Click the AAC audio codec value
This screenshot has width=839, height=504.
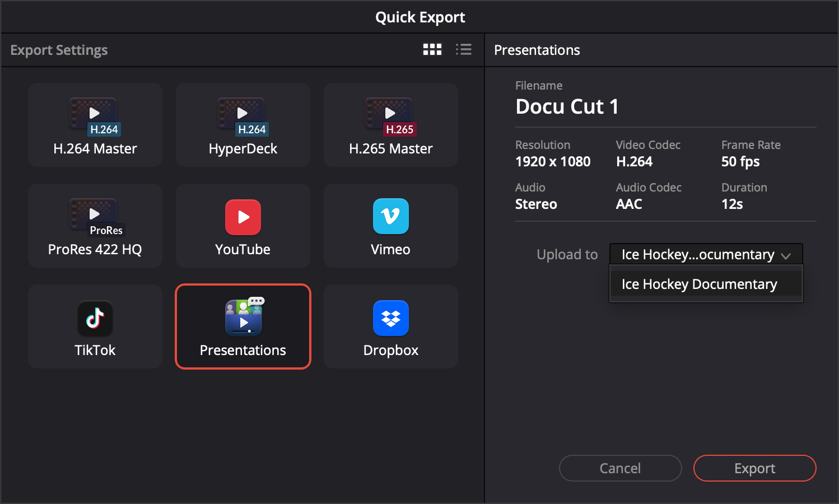point(629,204)
